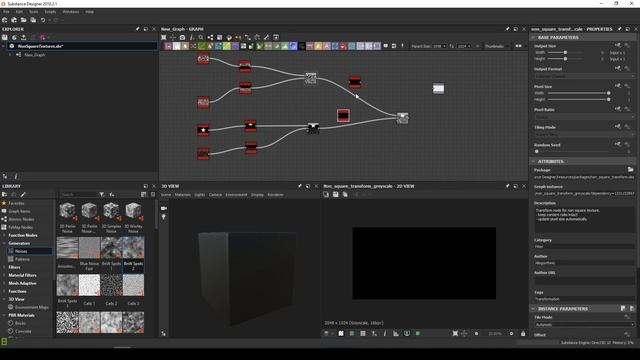
Task: Open the Pixel Ratio dropdown
Action: pos(584,117)
